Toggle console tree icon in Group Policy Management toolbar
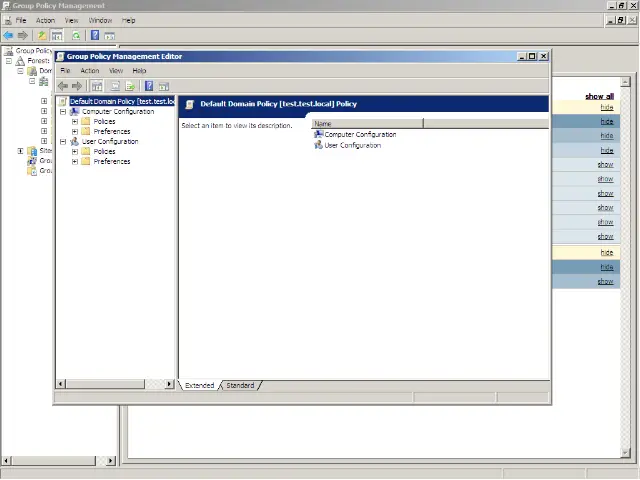 57,36
